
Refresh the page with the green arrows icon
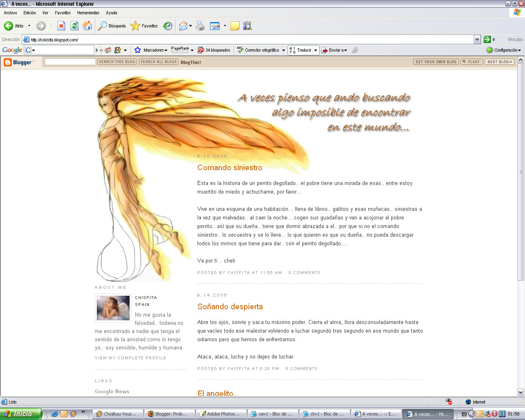74,26
